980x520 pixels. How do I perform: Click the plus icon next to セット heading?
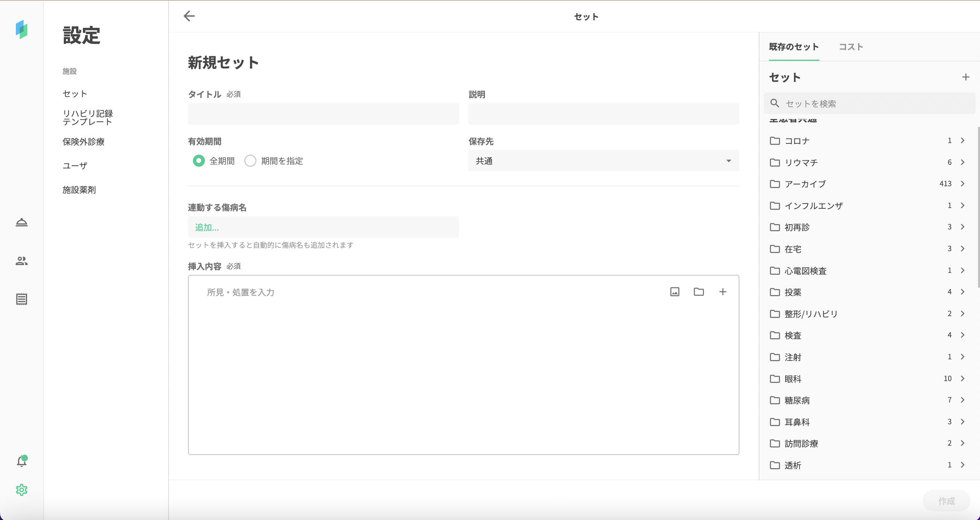click(965, 77)
